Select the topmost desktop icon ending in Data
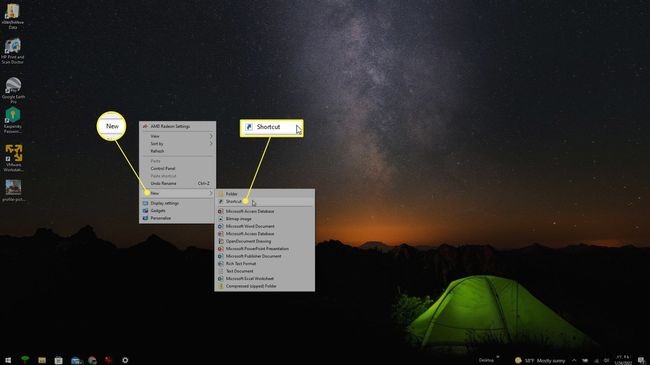 tap(12, 16)
